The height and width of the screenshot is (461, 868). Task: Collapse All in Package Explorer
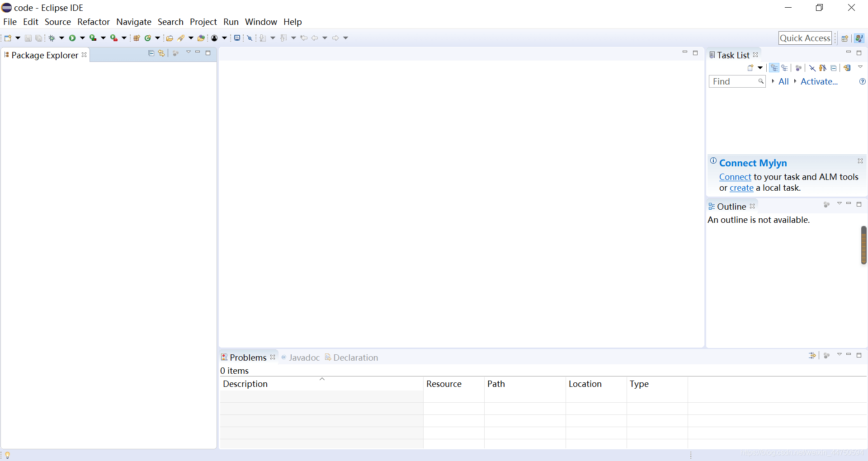click(x=151, y=53)
